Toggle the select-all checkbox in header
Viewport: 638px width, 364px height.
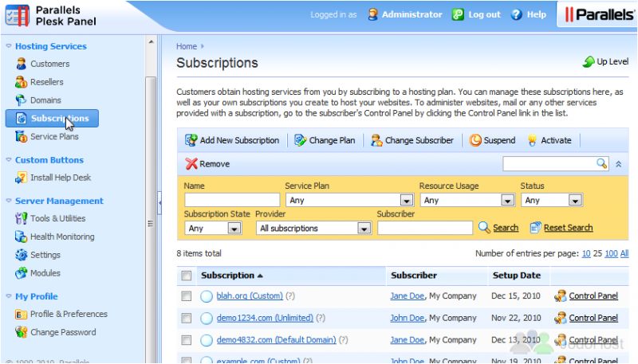click(187, 276)
